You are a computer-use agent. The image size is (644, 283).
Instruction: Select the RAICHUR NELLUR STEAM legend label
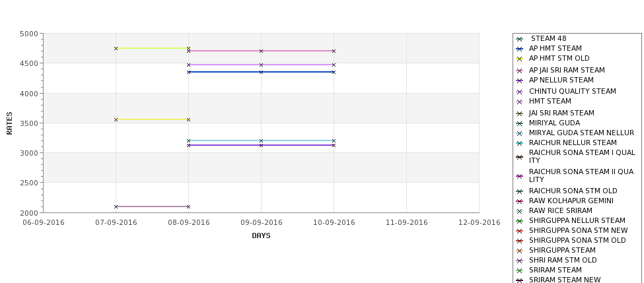(573, 143)
